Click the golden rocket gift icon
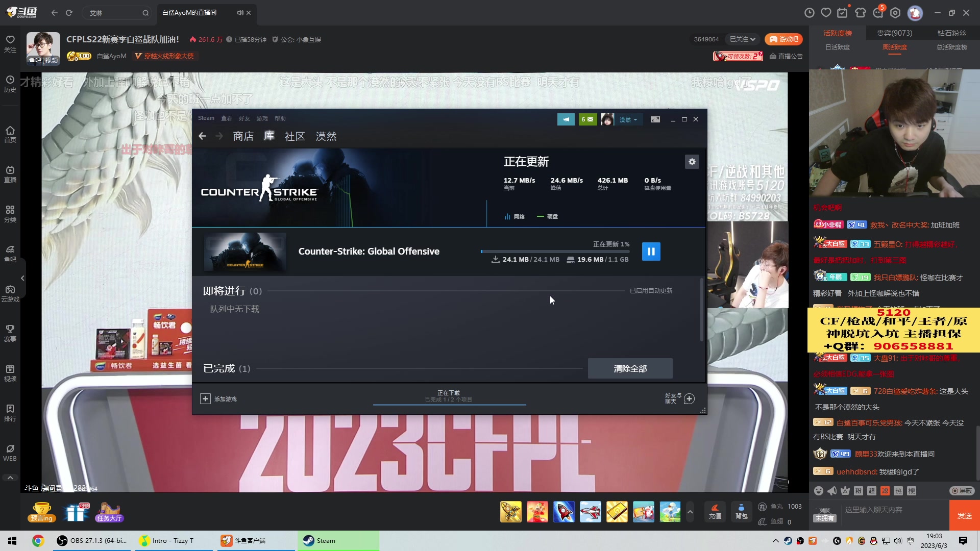 [x=511, y=512]
